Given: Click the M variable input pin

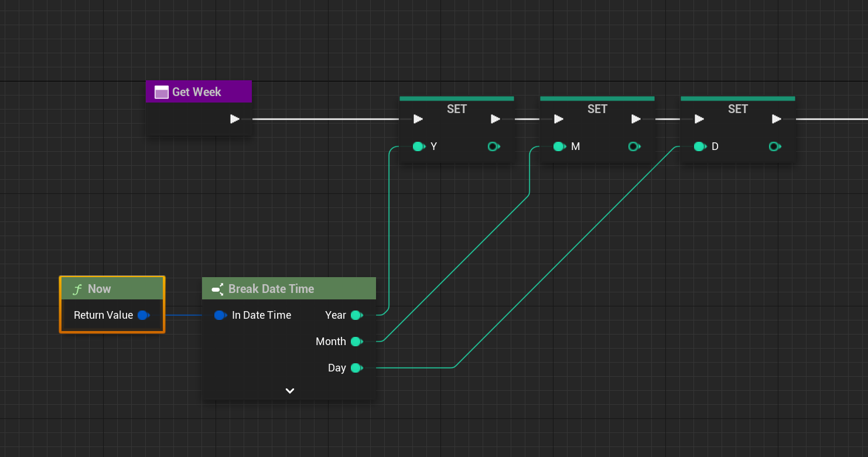Looking at the screenshot, I should click(559, 146).
